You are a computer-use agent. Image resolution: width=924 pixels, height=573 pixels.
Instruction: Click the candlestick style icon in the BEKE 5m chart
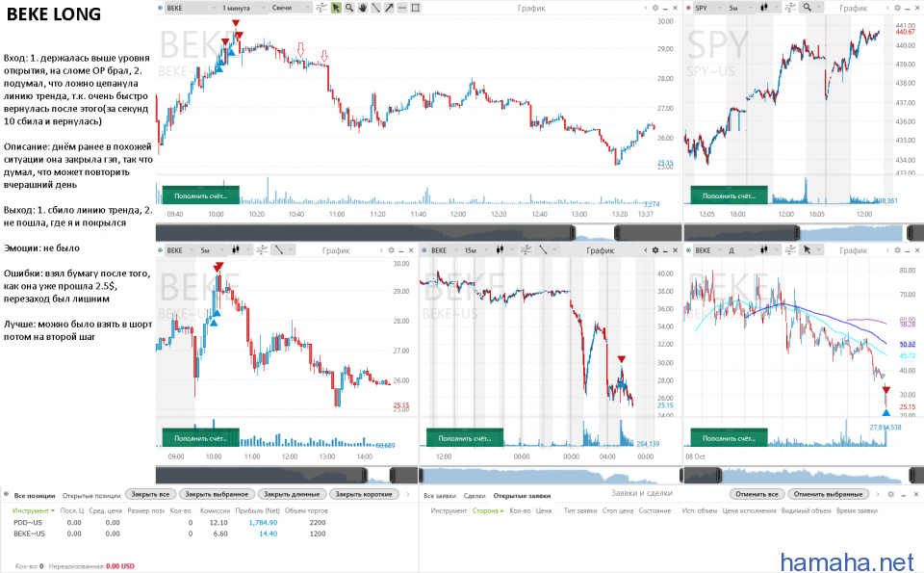click(x=237, y=250)
